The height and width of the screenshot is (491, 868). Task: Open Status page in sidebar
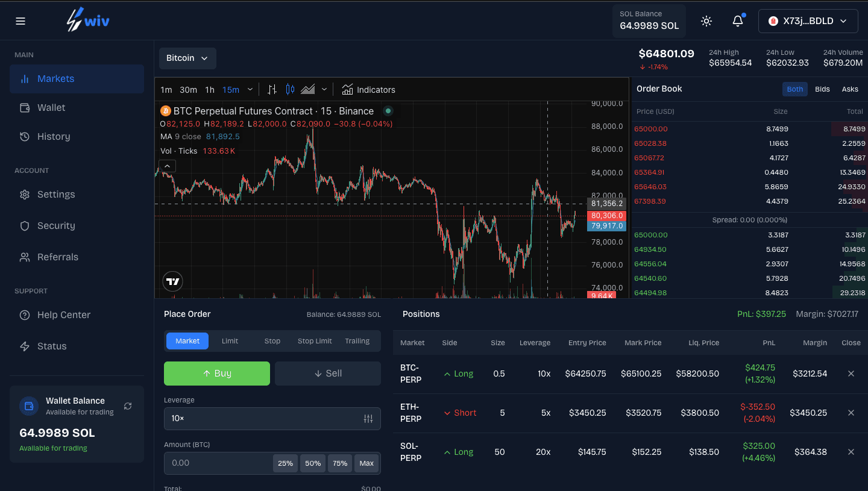click(77, 346)
